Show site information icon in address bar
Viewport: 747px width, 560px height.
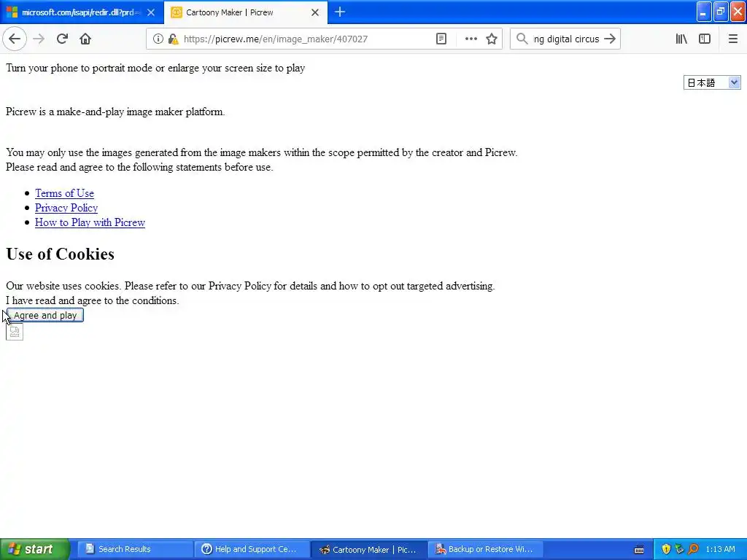pyautogui.click(x=158, y=39)
